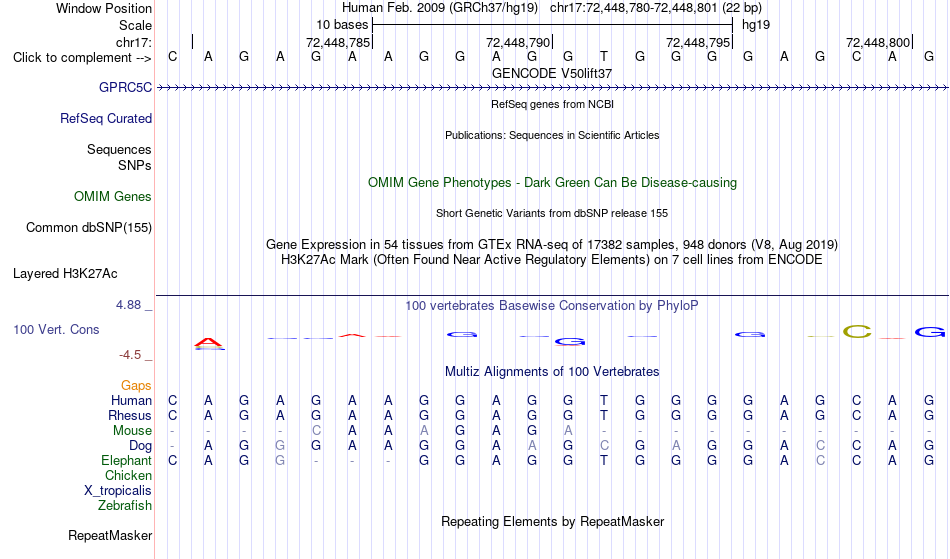The width and height of the screenshot is (950, 559).
Task: Click the hg19 label beside scale bar
Action: click(x=756, y=25)
